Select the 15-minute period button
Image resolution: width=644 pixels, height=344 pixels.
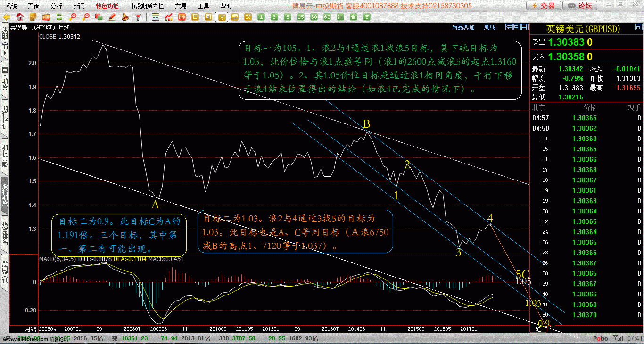pos(301,17)
